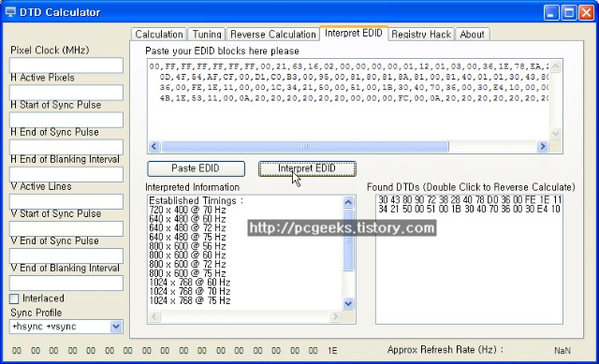The height and width of the screenshot is (364, 599).
Task: Click the V Start of Sync Pulse field
Action: pos(66,228)
